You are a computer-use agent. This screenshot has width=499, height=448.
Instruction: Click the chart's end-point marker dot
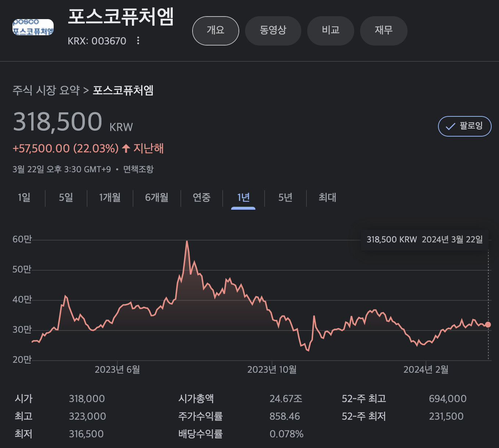point(488,325)
